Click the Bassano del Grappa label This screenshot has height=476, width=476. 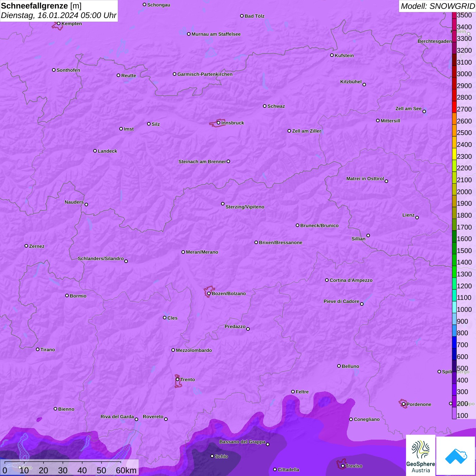(242, 442)
